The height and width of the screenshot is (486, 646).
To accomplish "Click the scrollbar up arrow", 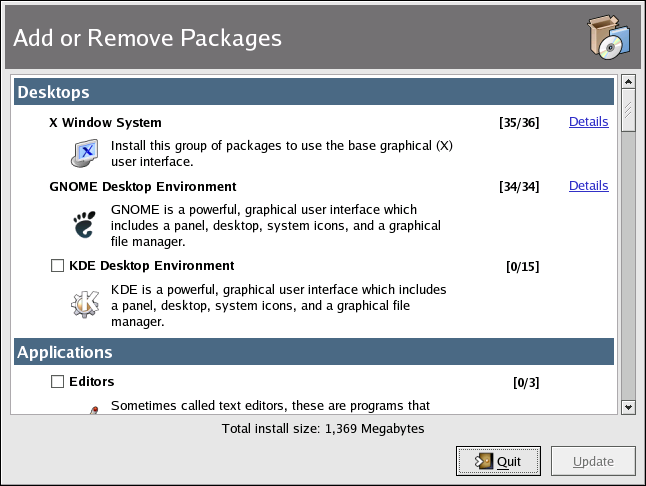I will click(628, 82).
